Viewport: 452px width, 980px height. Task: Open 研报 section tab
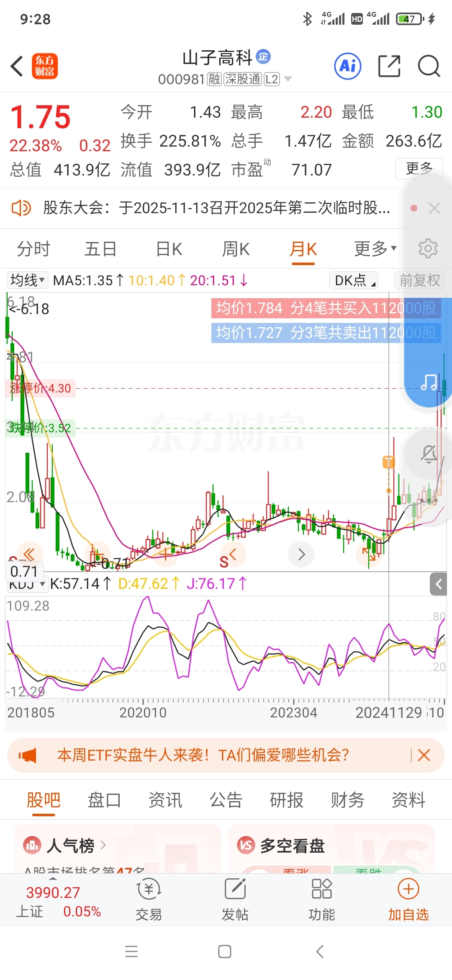point(287,800)
